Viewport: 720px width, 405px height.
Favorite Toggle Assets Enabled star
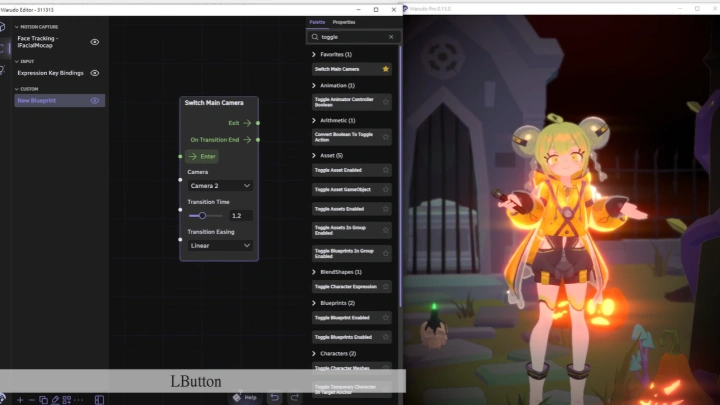(x=386, y=209)
